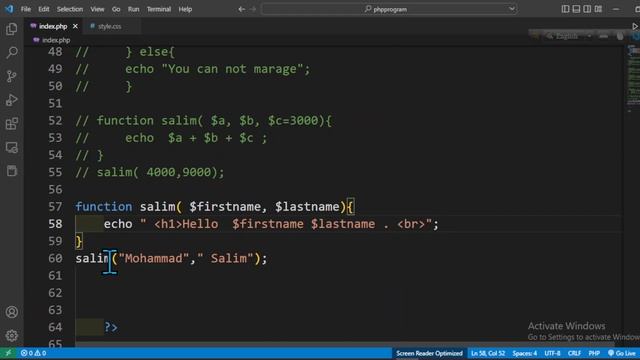This screenshot has width=640, height=360.
Task: Click Ln 58, Col 52 cursor position
Action: pos(488,353)
